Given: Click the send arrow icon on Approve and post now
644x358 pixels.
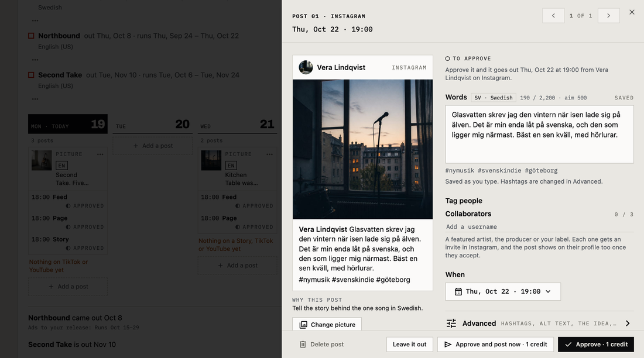Looking at the screenshot, I should pyautogui.click(x=448, y=345).
